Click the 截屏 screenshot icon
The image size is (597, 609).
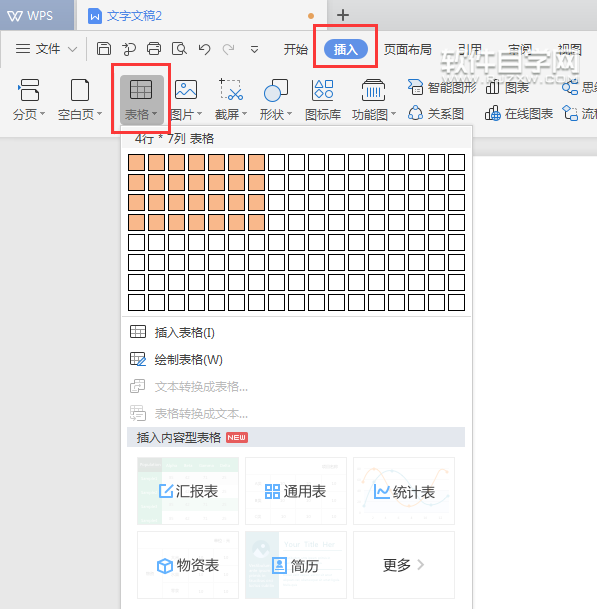click(231, 90)
